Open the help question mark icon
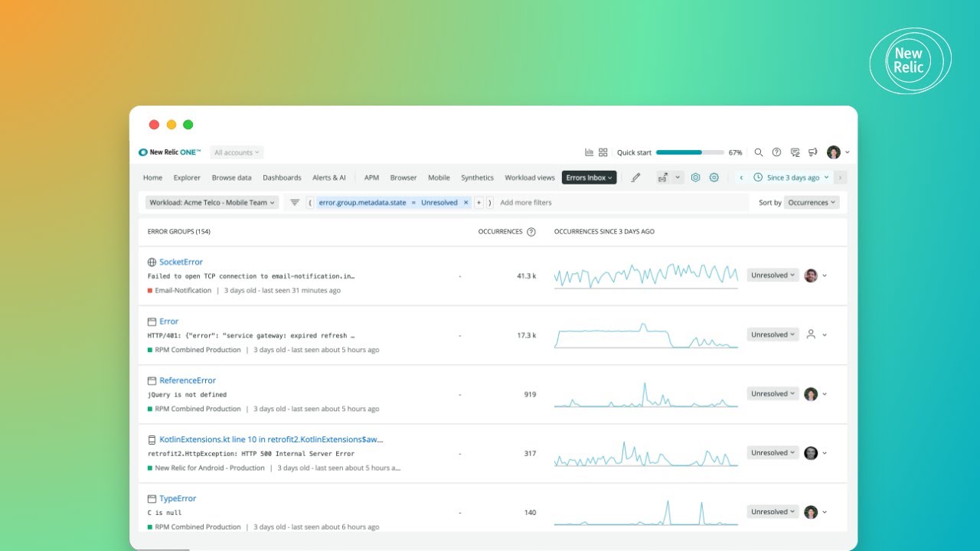Viewport: 980px width, 551px height. (777, 152)
